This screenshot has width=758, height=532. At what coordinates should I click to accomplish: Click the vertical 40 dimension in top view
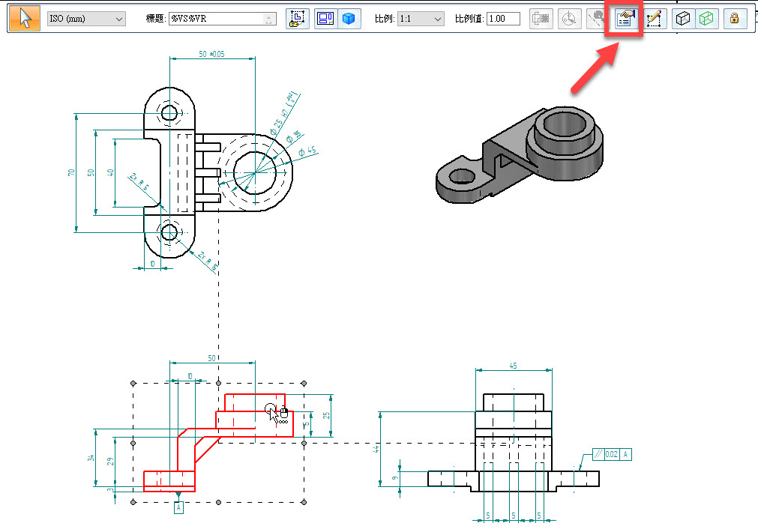[x=110, y=172]
